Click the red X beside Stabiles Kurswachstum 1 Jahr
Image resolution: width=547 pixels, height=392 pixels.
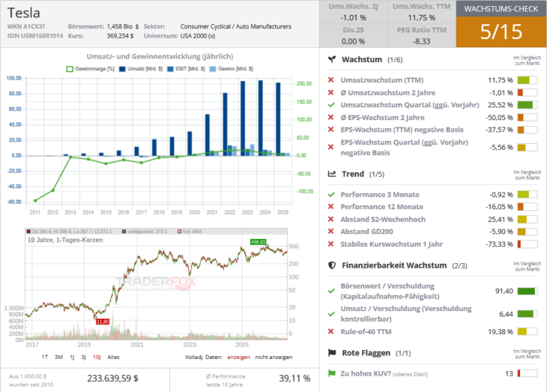point(330,244)
